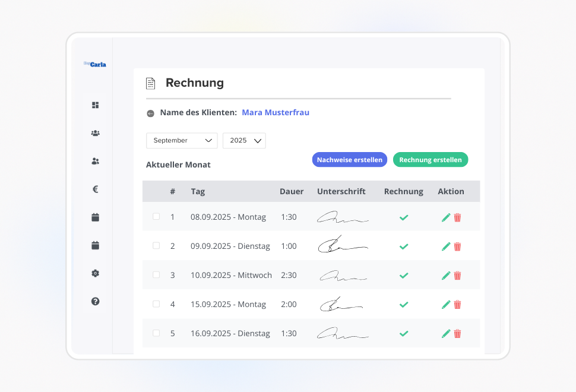
Task: Click the duration 2:30 cell
Action: [289, 275]
